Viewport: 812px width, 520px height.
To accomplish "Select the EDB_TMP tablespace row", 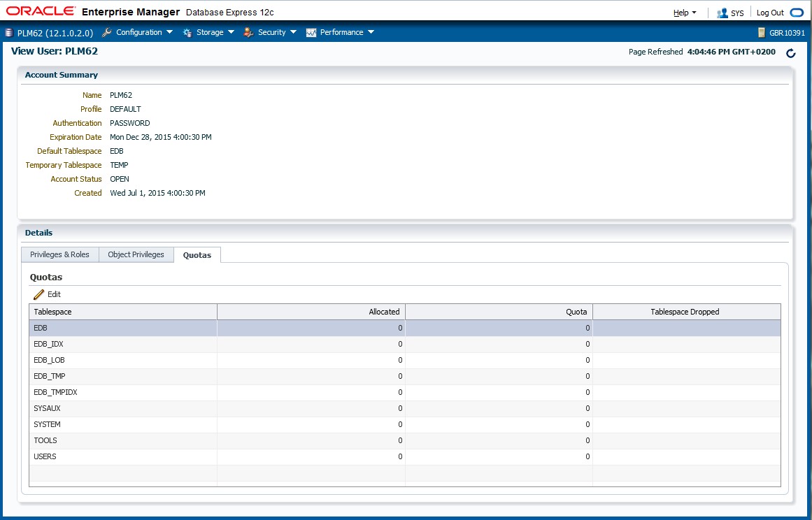I will [405, 376].
